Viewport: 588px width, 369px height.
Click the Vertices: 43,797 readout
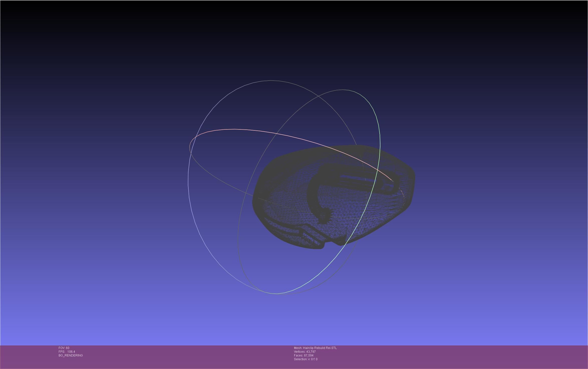tap(305, 352)
